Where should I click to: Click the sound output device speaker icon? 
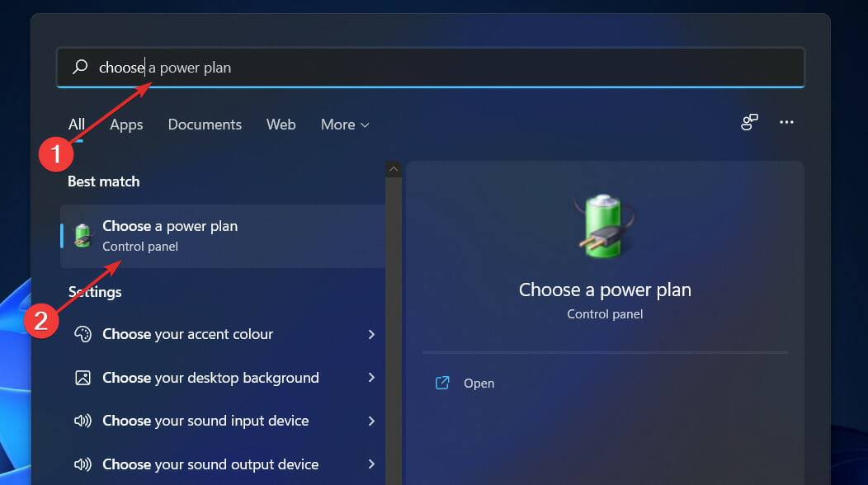coord(82,464)
